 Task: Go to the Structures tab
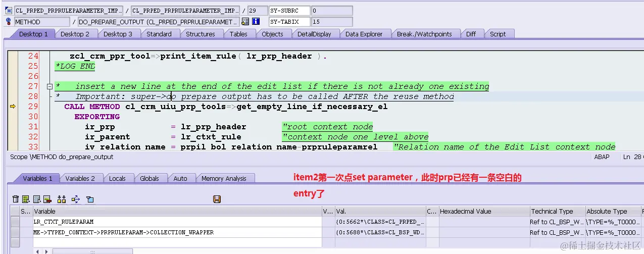[x=201, y=34]
